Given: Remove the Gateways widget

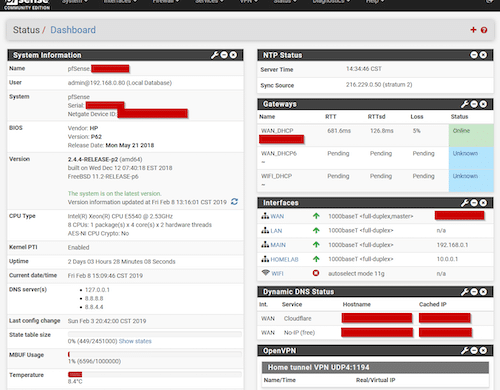Looking at the screenshot, I should coord(483,104).
